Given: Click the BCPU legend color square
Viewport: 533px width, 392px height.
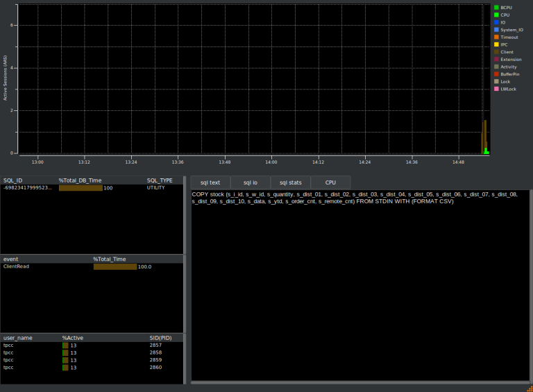Looking at the screenshot, I should click(x=496, y=8).
